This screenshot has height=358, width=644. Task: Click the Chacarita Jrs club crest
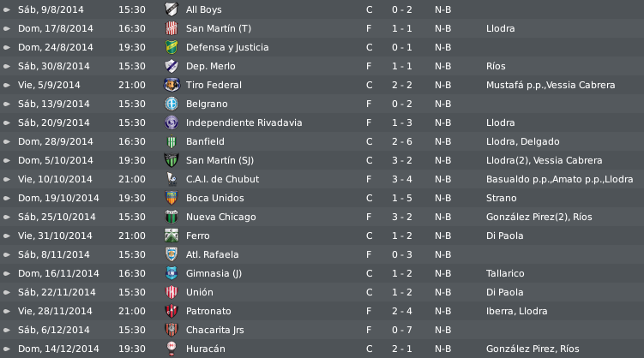pos(172,330)
